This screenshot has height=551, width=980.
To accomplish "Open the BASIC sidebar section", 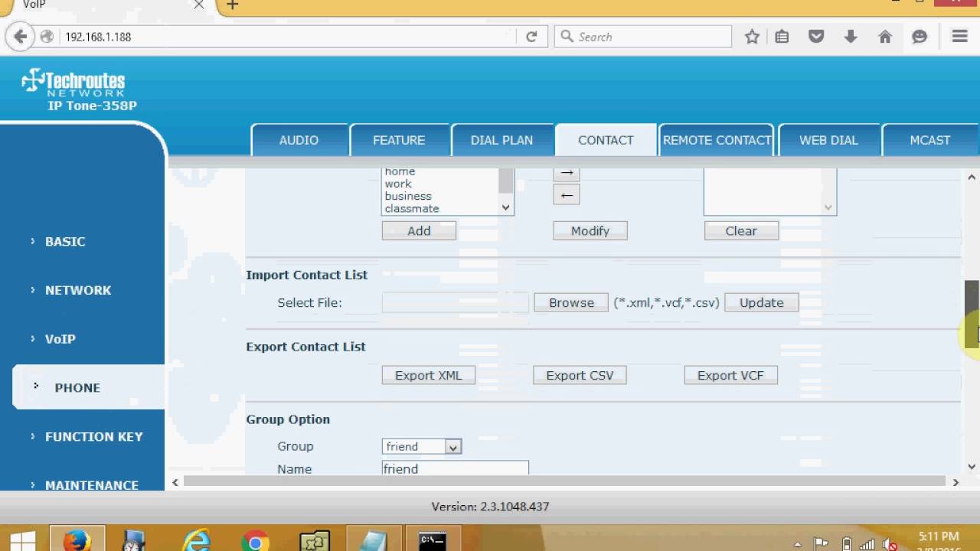I will (65, 241).
